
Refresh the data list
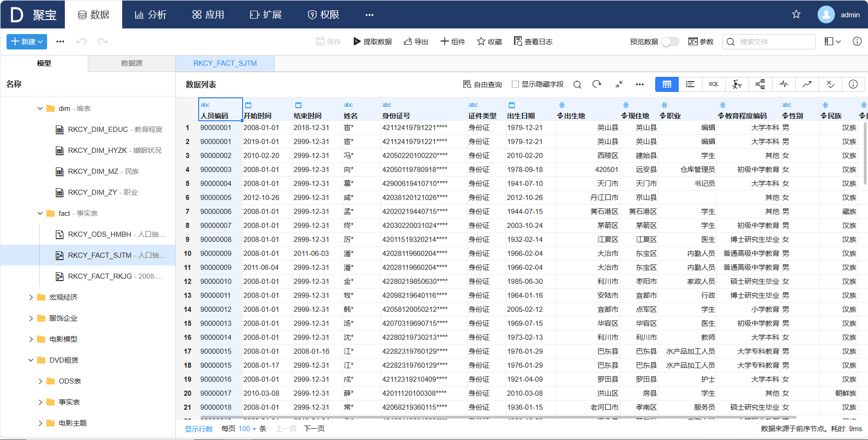pyautogui.click(x=597, y=84)
